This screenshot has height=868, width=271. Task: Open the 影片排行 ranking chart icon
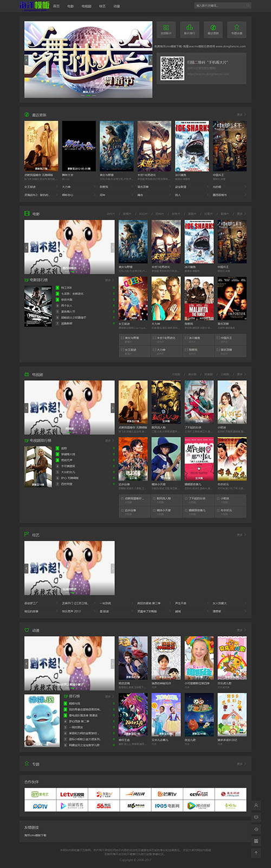(189, 29)
